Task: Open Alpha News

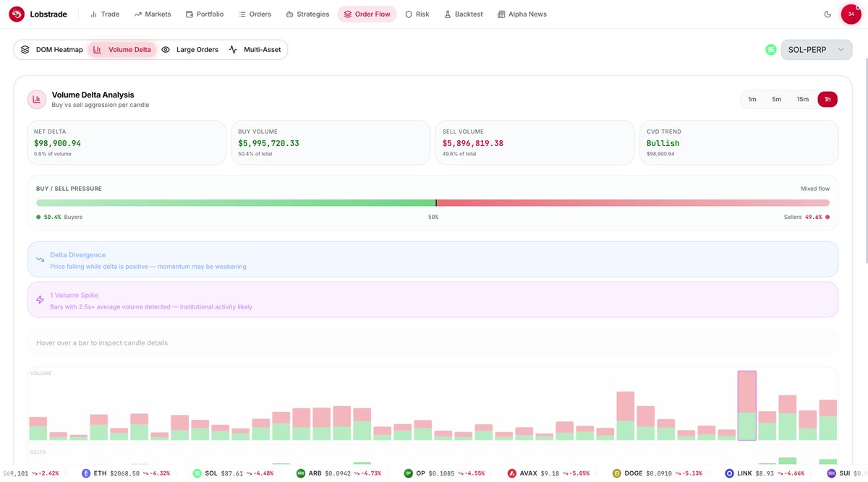Action: [522, 14]
